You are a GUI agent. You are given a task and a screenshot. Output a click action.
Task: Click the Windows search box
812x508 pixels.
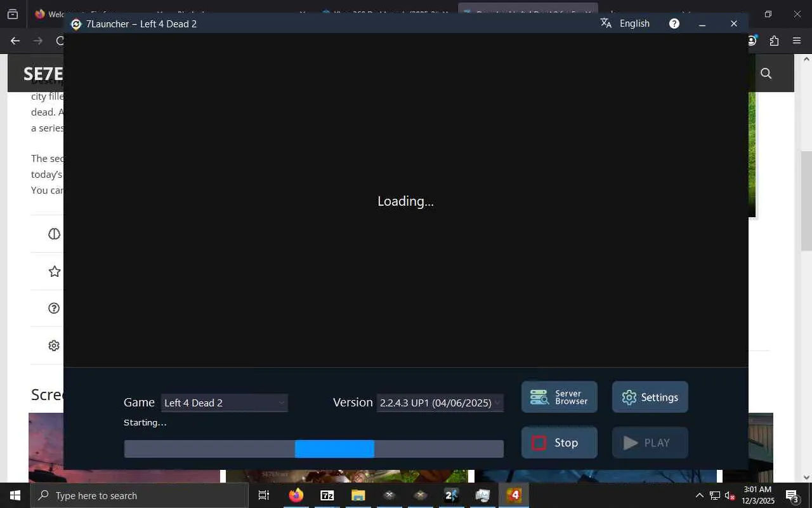(x=140, y=495)
